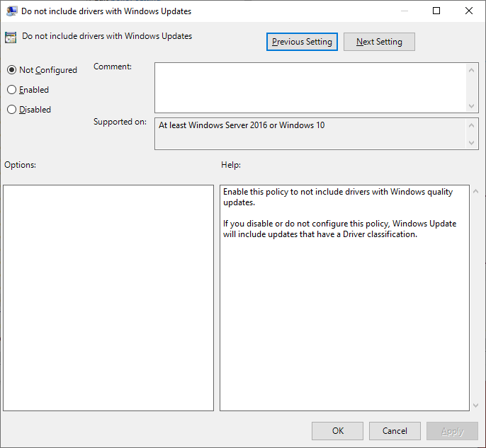Image resolution: width=486 pixels, height=448 pixels.
Task: Minimize the policy settings window
Action: click(404, 11)
